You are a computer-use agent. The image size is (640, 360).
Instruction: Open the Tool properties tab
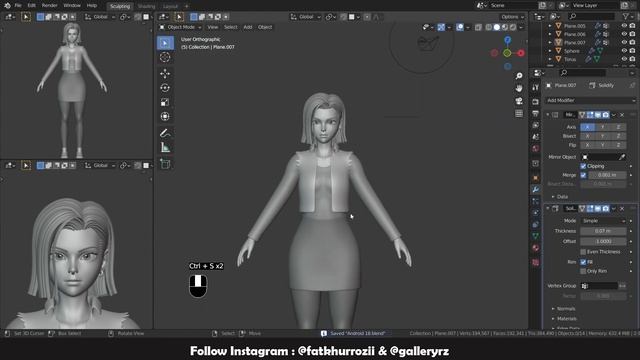pos(536,87)
